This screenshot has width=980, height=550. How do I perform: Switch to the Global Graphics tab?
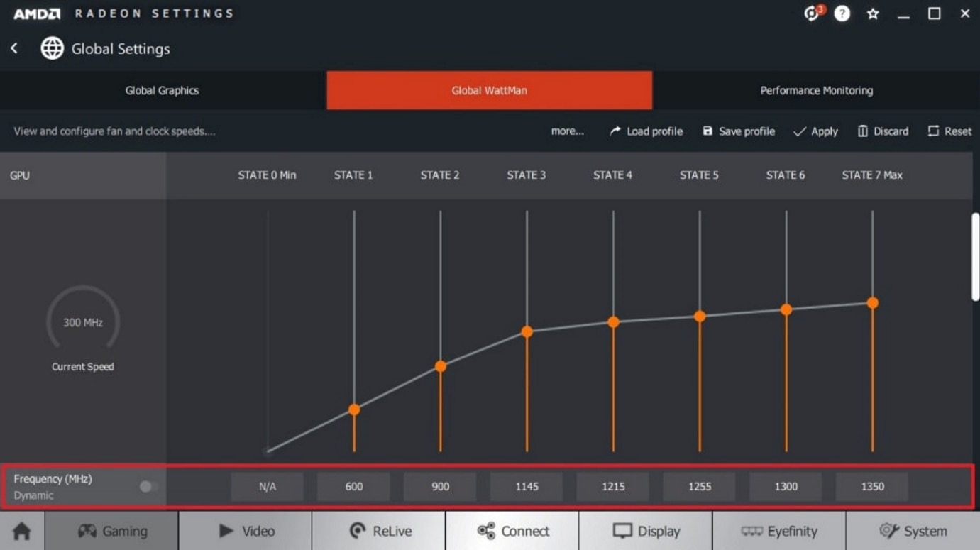pyautogui.click(x=163, y=90)
